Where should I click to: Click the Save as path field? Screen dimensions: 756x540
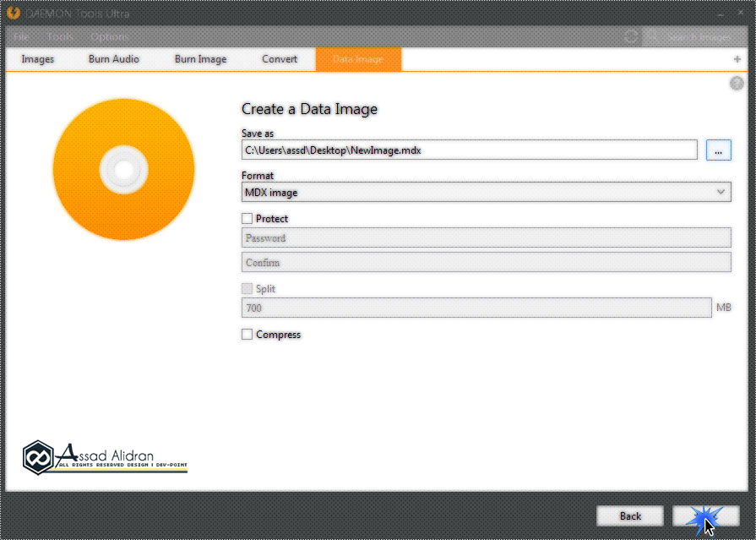point(470,150)
